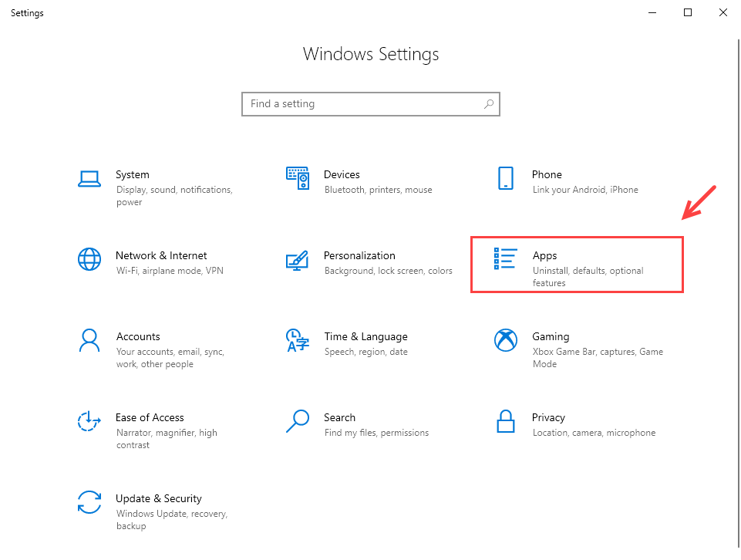Select the Privacy padlock icon
Screen dimensions: 741x560
click(x=506, y=421)
